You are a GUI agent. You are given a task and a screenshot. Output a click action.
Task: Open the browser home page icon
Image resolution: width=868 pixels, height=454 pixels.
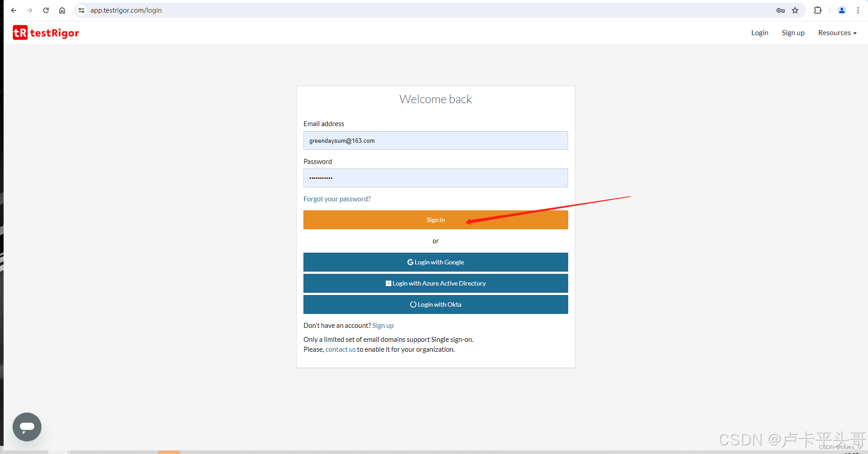[x=62, y=10]
